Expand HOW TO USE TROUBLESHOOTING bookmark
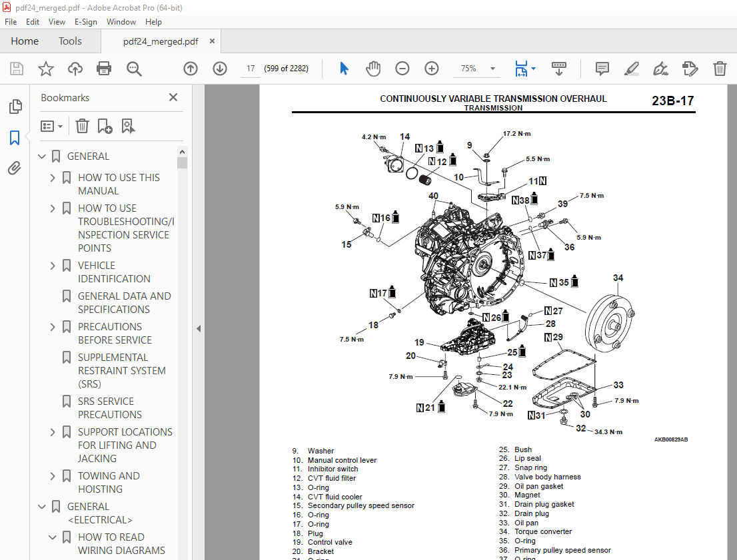The image size is (737, 560). [x=53, y=208]
